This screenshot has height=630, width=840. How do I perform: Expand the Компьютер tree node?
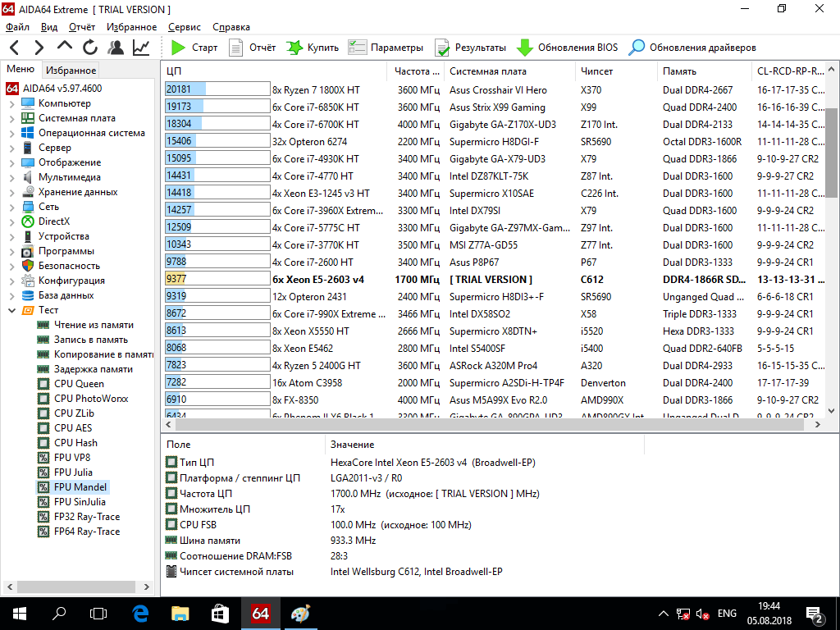coord(11,104)
